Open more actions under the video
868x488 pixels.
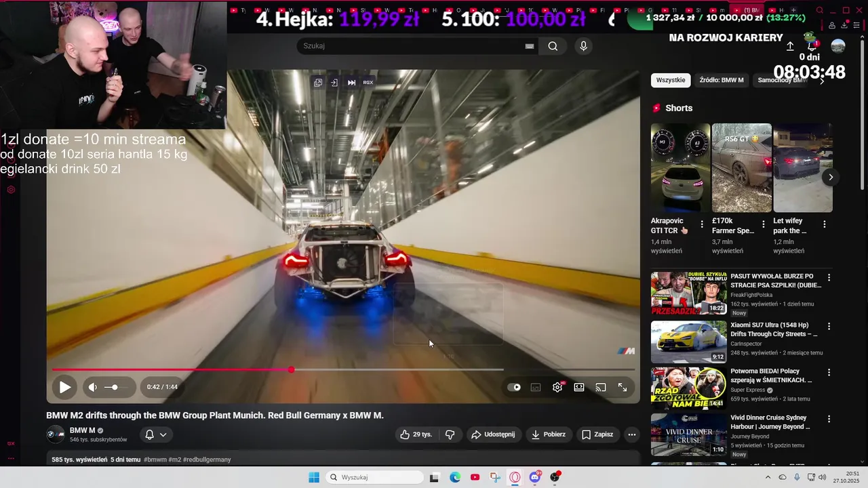click(x=632, y=434)
